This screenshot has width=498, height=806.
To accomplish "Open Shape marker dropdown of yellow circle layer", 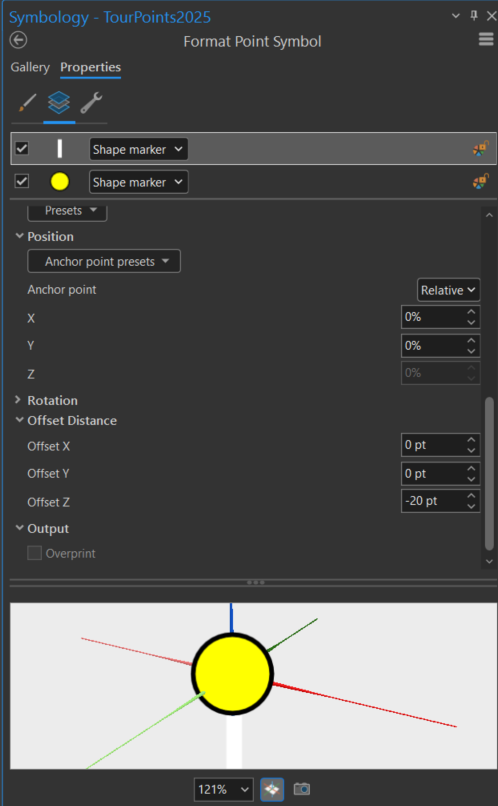I will (x=138, y=182).
